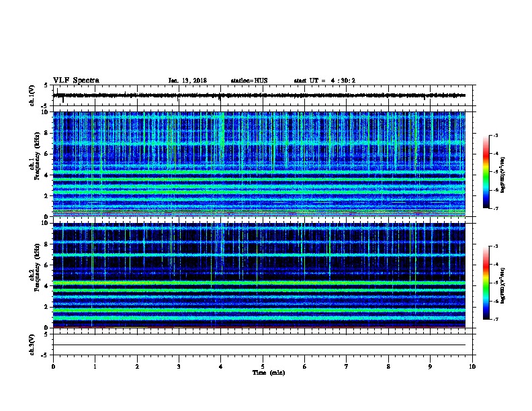The height and width of the screenshot is (411, 532).
Task: Click the ch.1 spectrogram color scale bar
Action: click(486, 172)
